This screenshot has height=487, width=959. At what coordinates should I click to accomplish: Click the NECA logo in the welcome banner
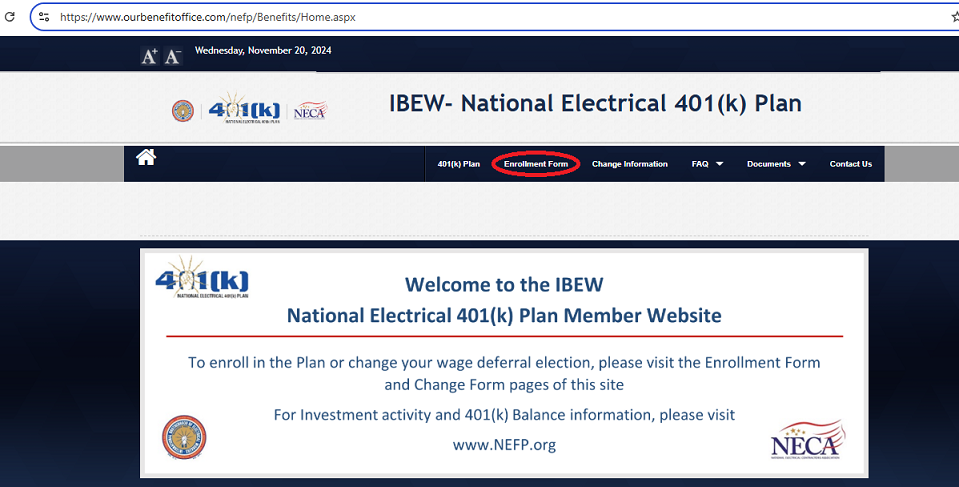tap(807, 440)
